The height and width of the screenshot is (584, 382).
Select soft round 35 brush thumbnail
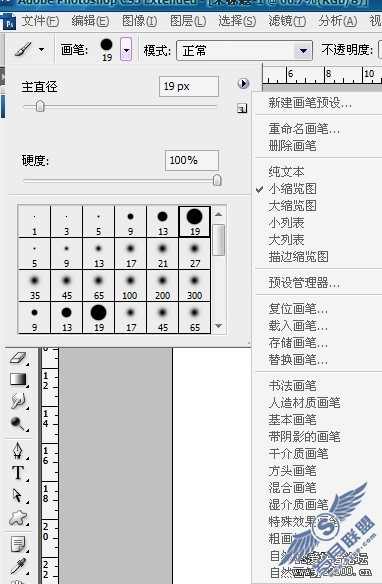click(34, 286)
